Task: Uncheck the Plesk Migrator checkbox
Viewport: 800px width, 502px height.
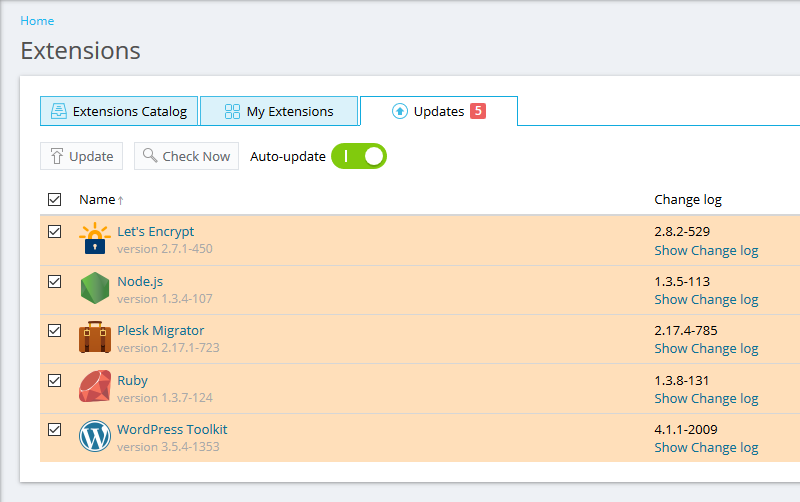Action: click(x=55, y=331)
